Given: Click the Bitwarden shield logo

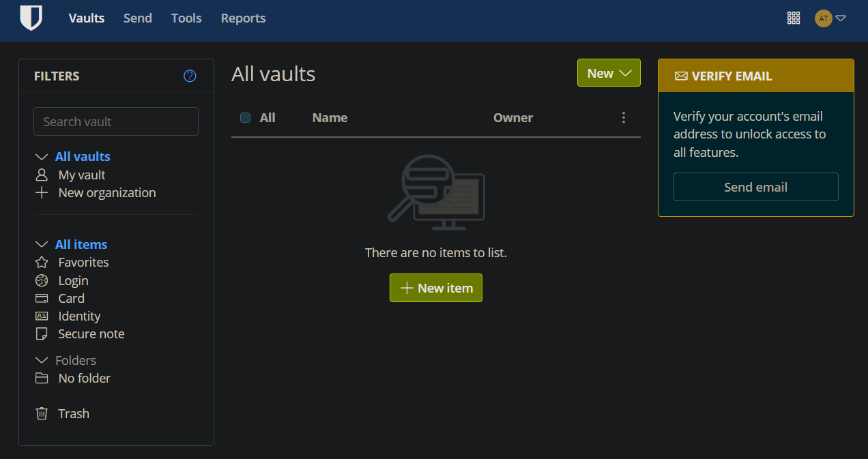Looking at the screenshot, I should pyautogui.click(x=31, y=18).
